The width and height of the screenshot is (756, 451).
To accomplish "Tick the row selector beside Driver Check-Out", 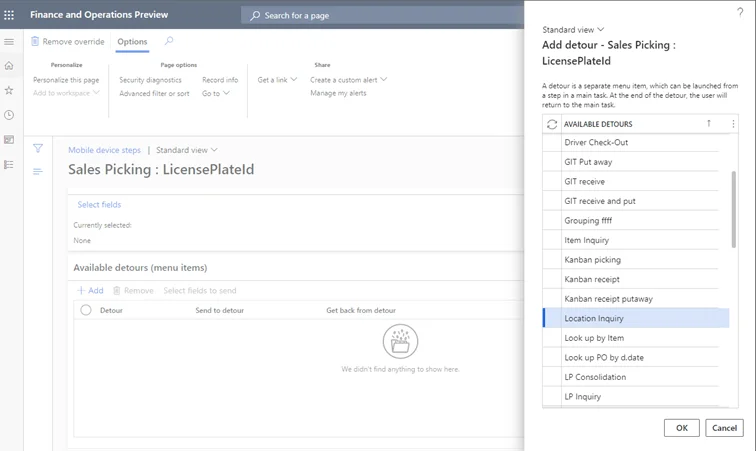I will (x=553, y=142).
